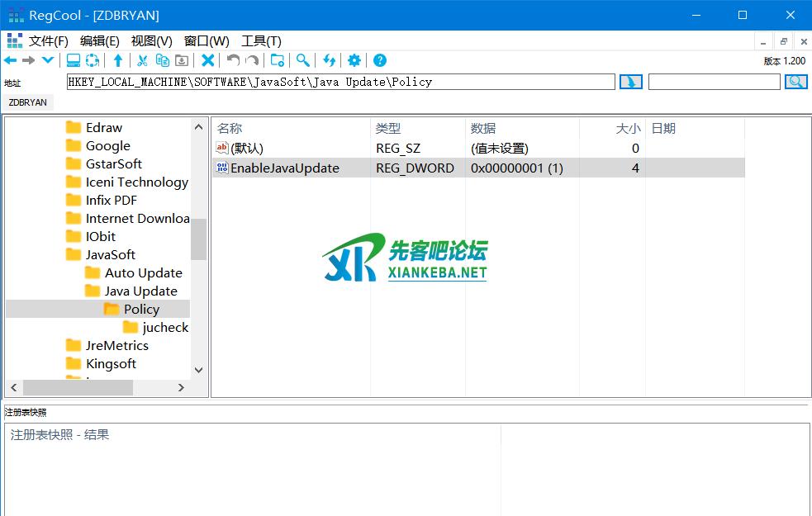Click the go-to-address arrow button
The image size is (812, 516).
click(x=631, y=82)
